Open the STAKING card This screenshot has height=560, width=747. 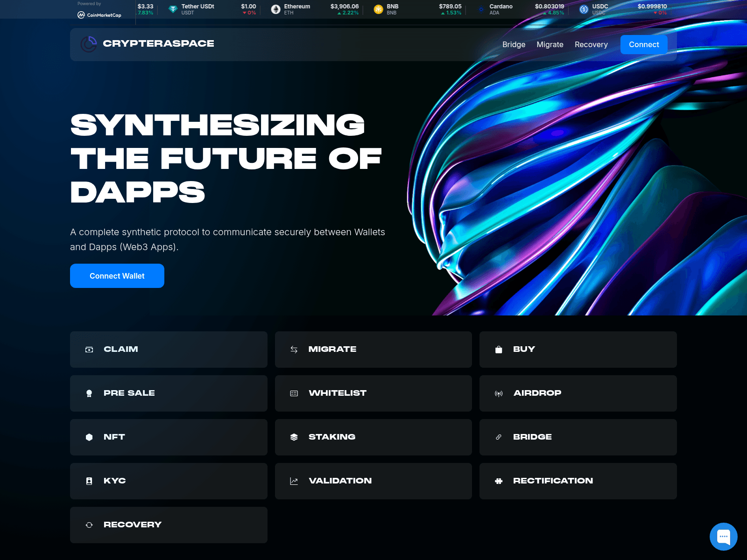click(x=373, y=437)
